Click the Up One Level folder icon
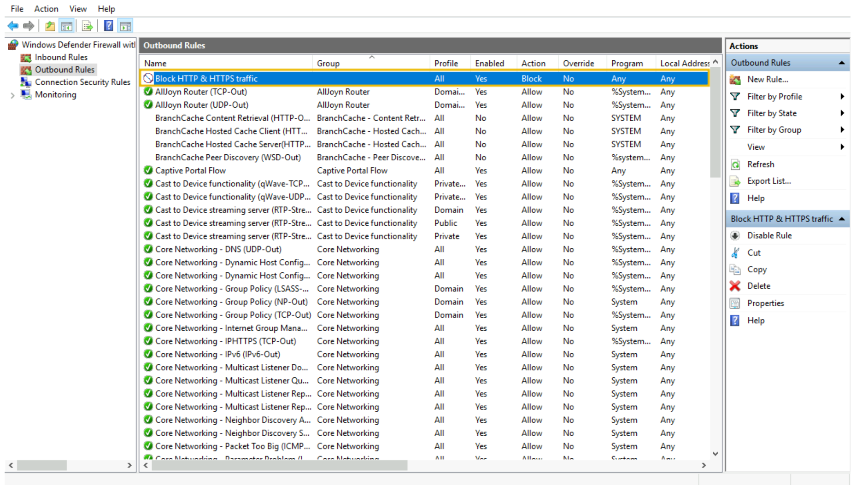 click(x=50, y=26)
